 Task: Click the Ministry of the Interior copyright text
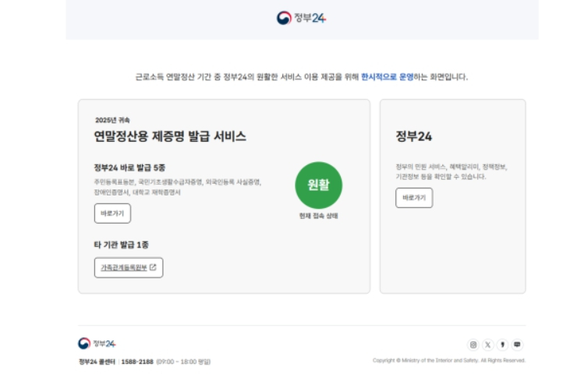pos(448,361)
